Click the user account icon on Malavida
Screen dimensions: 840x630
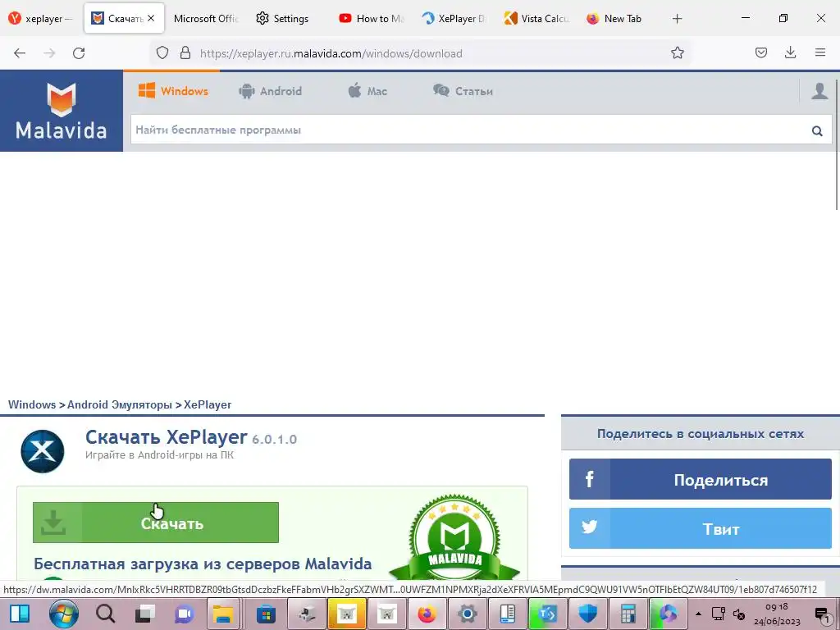coord(819,90)
